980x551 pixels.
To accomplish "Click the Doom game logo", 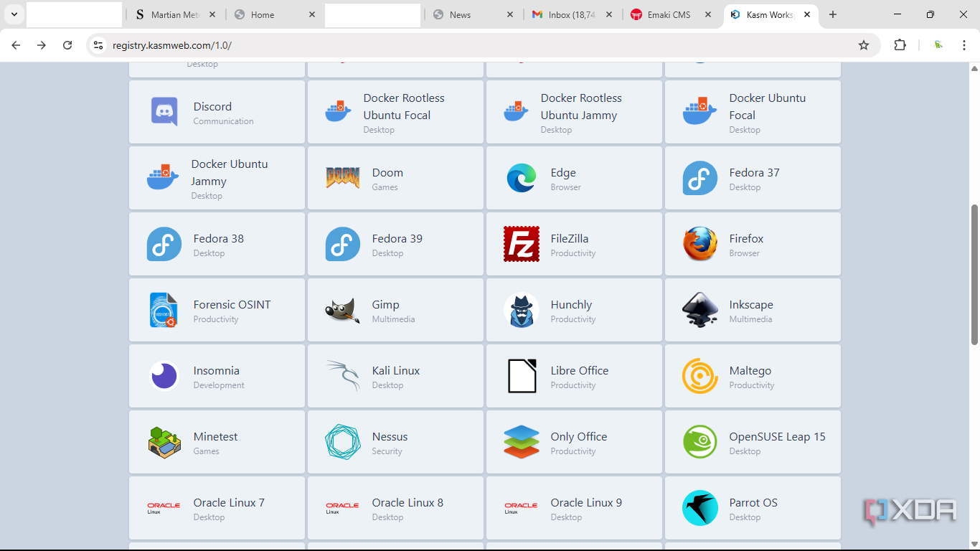I will pyautogui.click(x=343, y=178).
